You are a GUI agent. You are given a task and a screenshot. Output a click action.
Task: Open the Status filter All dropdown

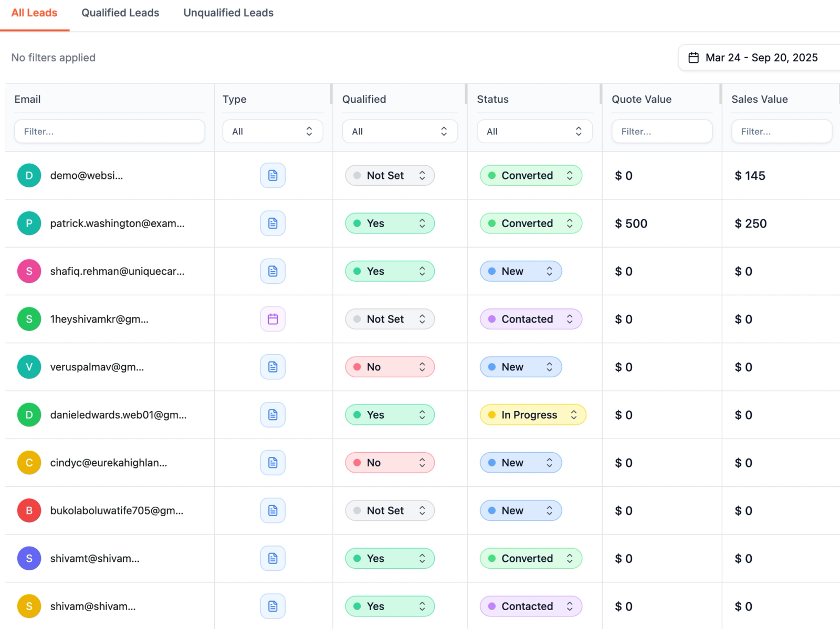pos(534,131)
